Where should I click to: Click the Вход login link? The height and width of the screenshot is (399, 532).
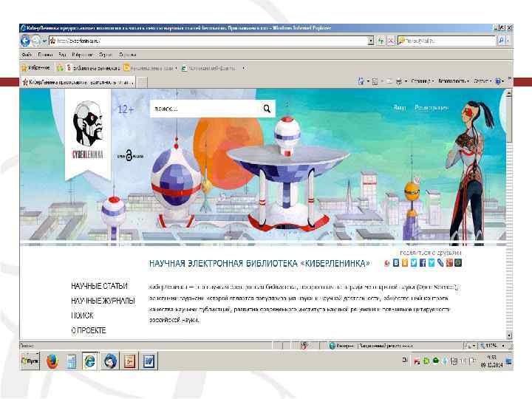click(x=399, y=108)
